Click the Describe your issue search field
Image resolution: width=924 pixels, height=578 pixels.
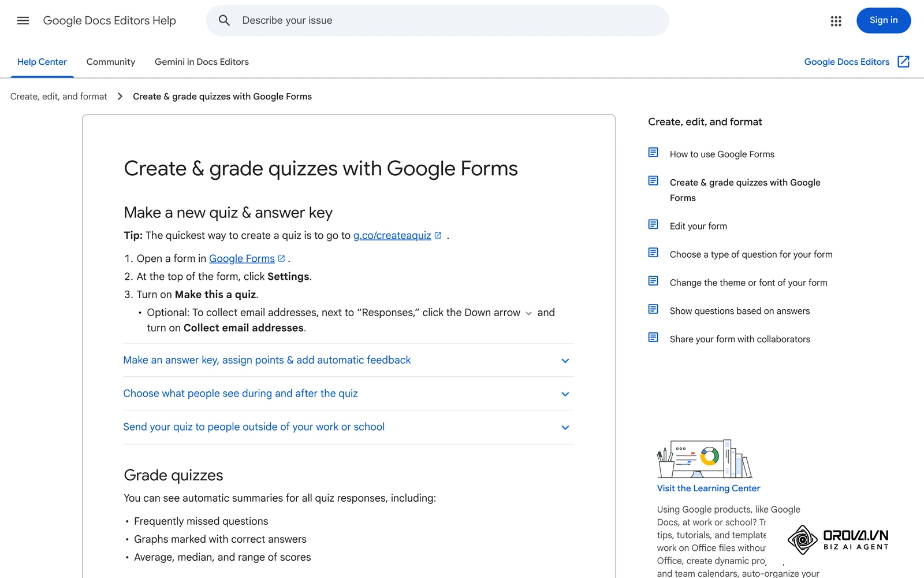pyautogui.click(x=437, y=21)
